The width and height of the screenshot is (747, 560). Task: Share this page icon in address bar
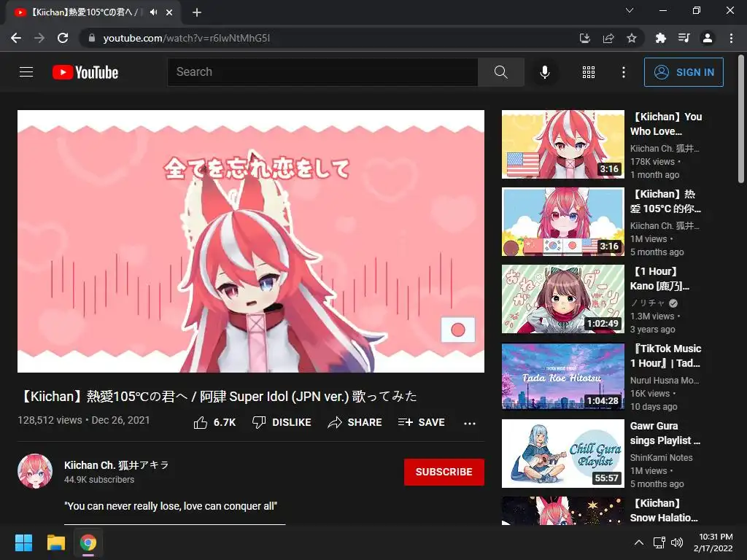pos(608,38)
